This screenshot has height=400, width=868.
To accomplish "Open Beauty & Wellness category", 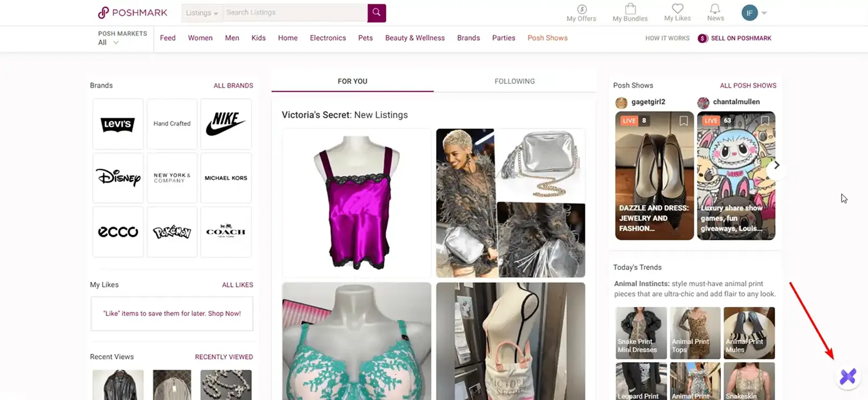I will pyautogui.click(x=415, y=38).
